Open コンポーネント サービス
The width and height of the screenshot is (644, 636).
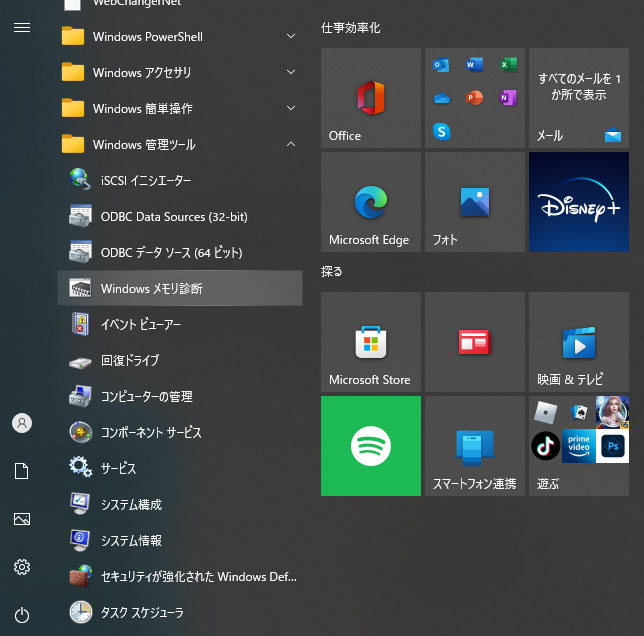coord(180,432)
